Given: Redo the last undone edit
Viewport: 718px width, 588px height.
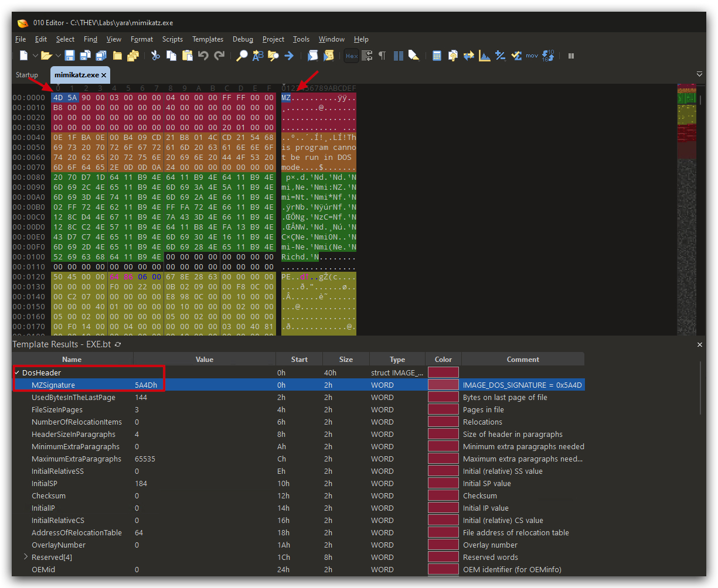Looking at the screenshot, I should pyautogui.click(x=220, y=56).
